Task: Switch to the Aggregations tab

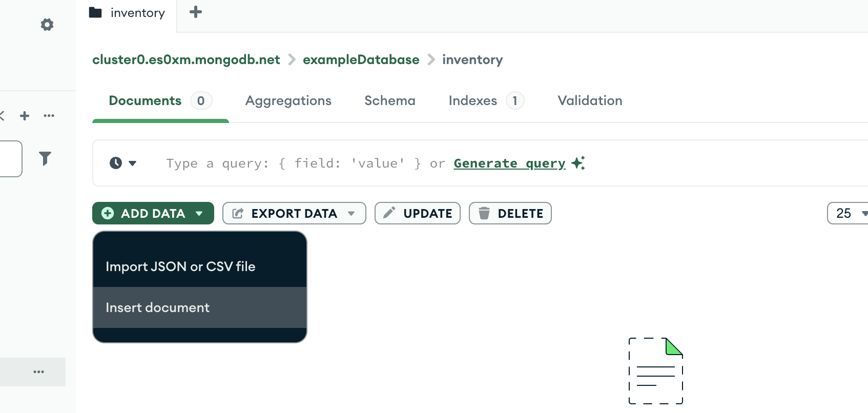Action: [288, 100]
